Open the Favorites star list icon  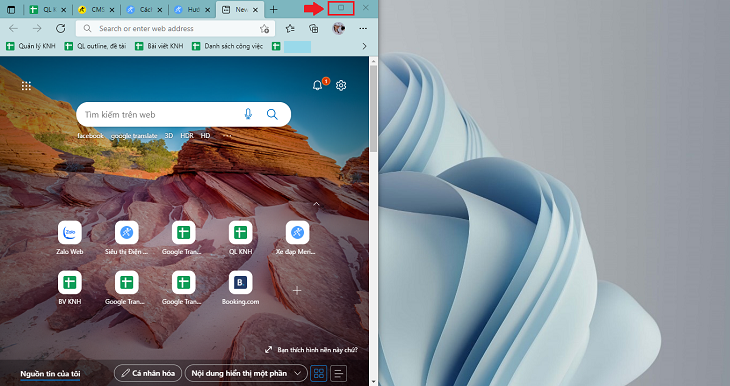[290, 28]
